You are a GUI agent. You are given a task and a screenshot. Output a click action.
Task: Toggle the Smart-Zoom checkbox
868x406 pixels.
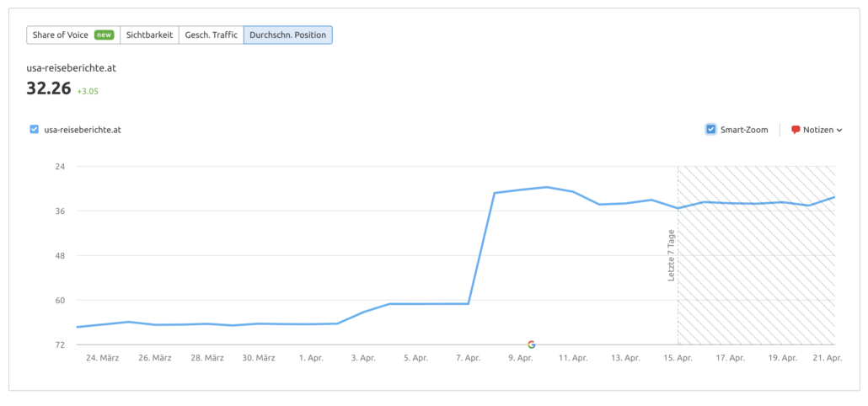(x=710, y=130)
